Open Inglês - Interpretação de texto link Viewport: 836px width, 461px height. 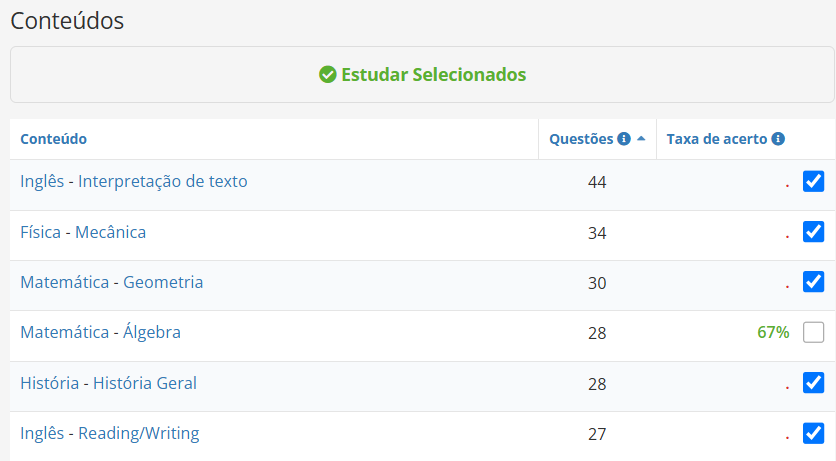pos(134,181)
